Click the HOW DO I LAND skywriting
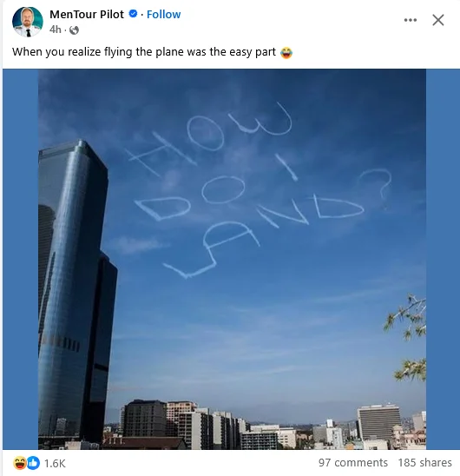Viewport: 460px width, 476px height. pyautogui.click(x=260, y=189)
